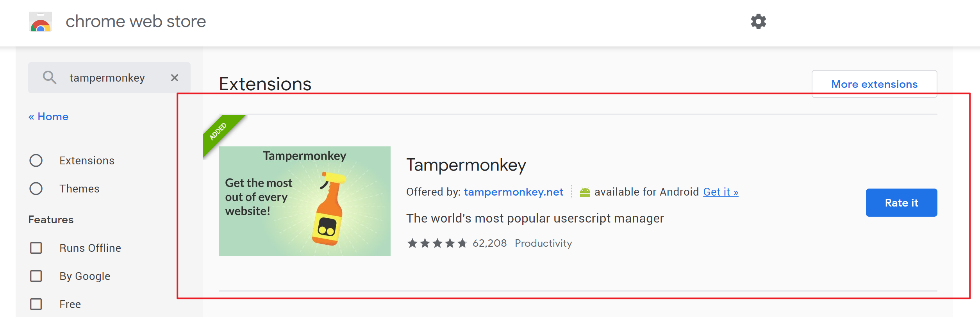Image resolution: width=980 pixels, height=317 pixels.
Task: Open settings via the gear icon
Action: (x=759, y=21)
